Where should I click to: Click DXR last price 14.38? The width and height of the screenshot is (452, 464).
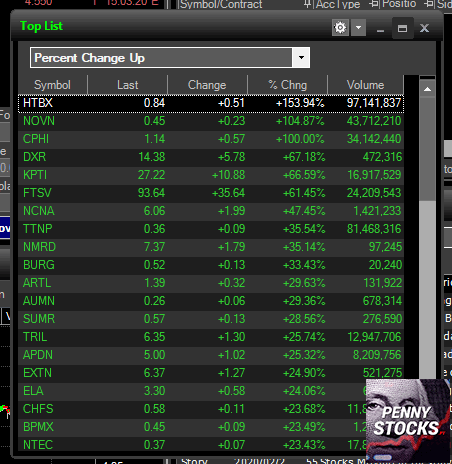click(x=152, y=157)
